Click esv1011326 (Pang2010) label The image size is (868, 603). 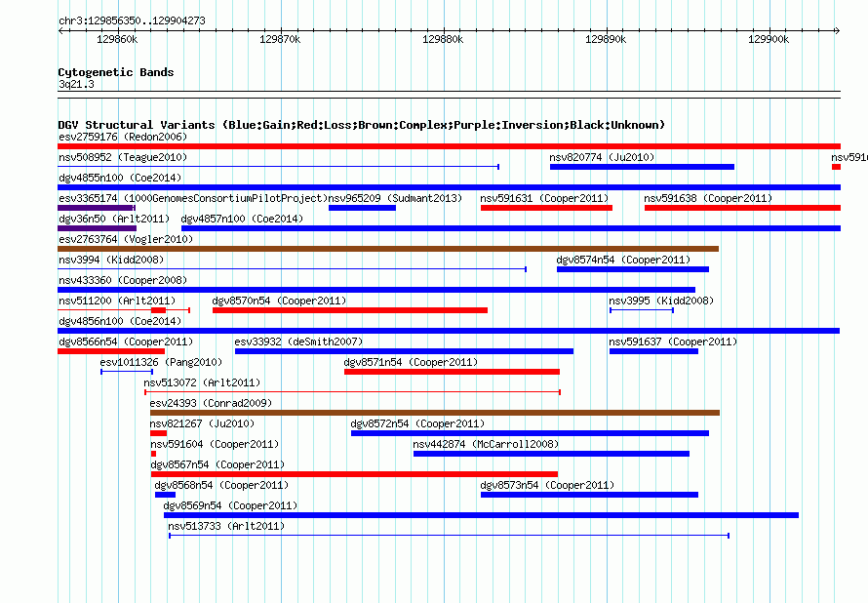[161, 362]
